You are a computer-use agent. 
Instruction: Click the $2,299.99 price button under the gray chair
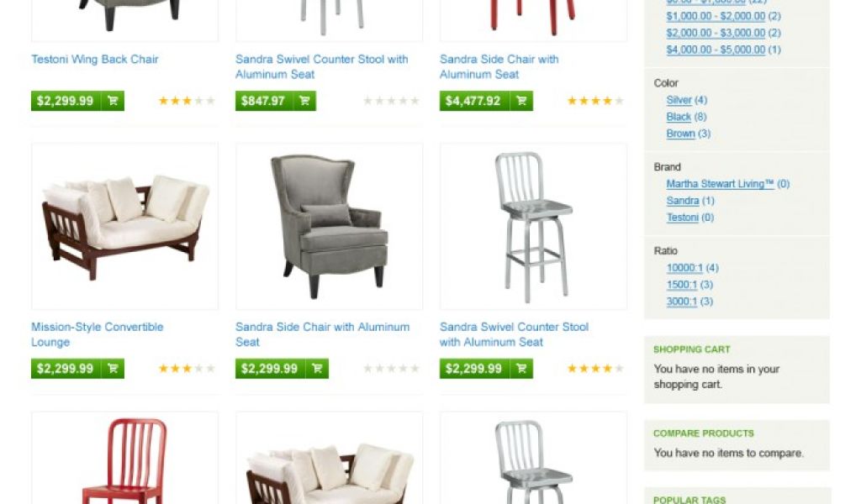pyautogui.click(x=269, y=369)
